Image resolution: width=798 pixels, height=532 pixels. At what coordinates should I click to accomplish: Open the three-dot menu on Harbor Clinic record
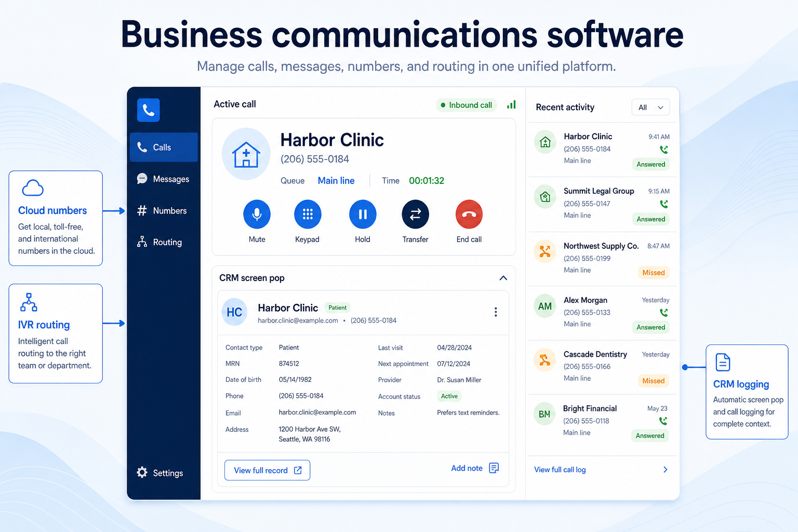[496, 312]
